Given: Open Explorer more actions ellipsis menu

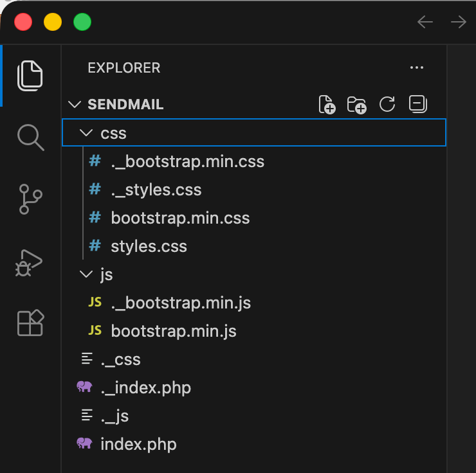Looking at the screenshot, I should (x=417, y=68).
